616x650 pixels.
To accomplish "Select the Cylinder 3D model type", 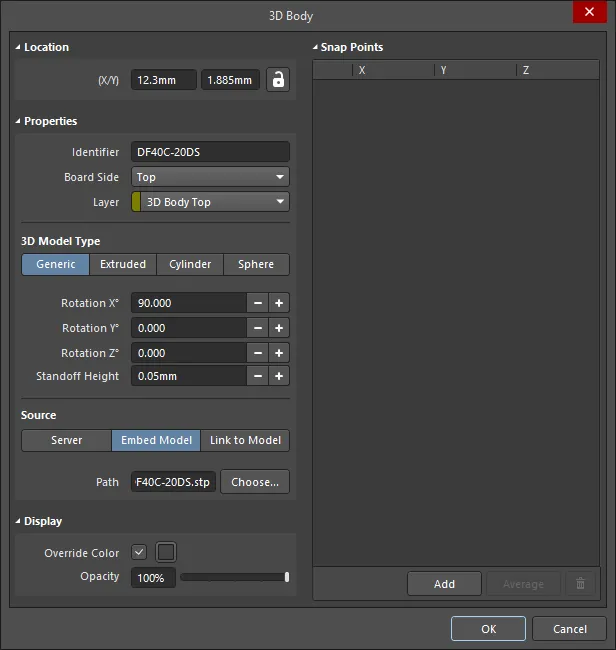I will tap(190, 264).
